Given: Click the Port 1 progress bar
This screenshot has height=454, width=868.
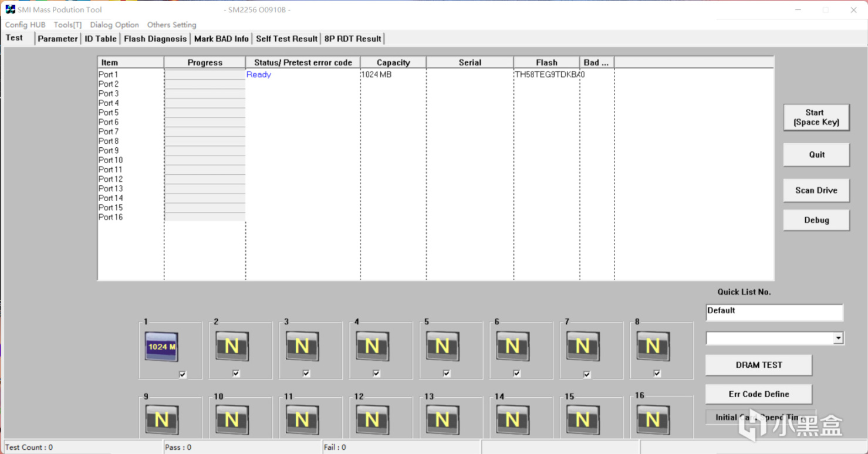Looking at the screenshot, I should pos(205,74).
